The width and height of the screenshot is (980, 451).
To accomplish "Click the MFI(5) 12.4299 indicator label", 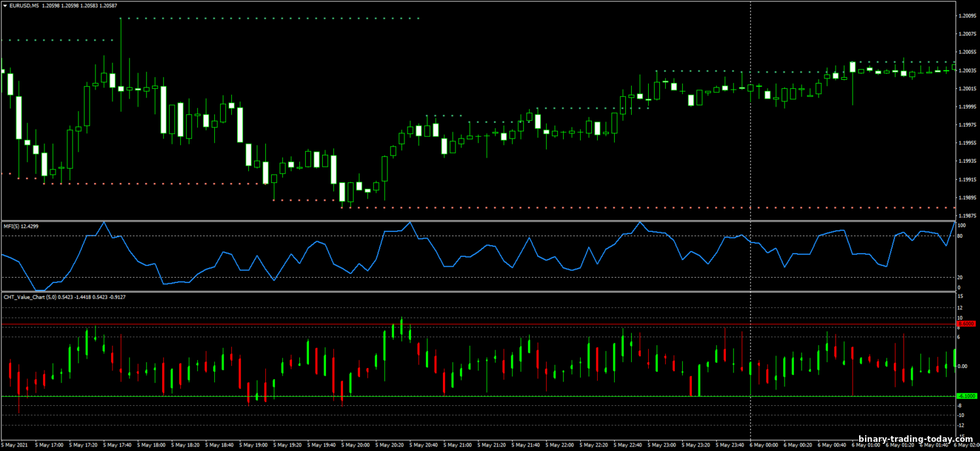I will point(21,226).
